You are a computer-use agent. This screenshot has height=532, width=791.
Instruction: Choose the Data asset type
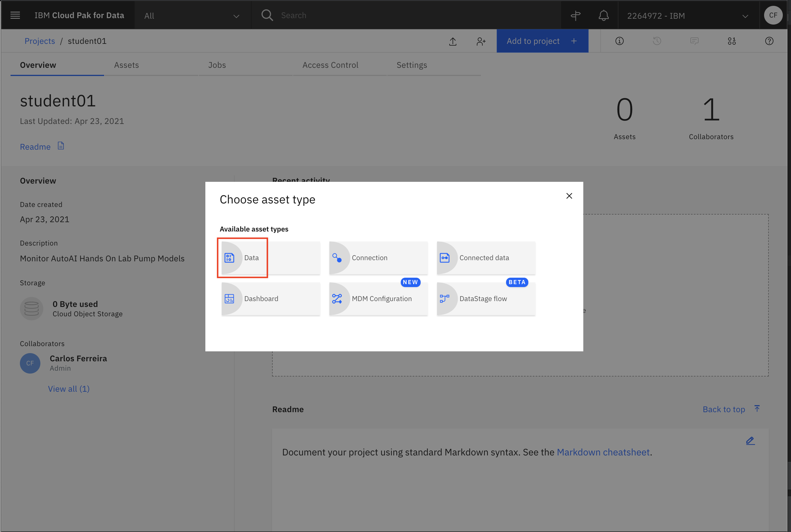[271, 258]
